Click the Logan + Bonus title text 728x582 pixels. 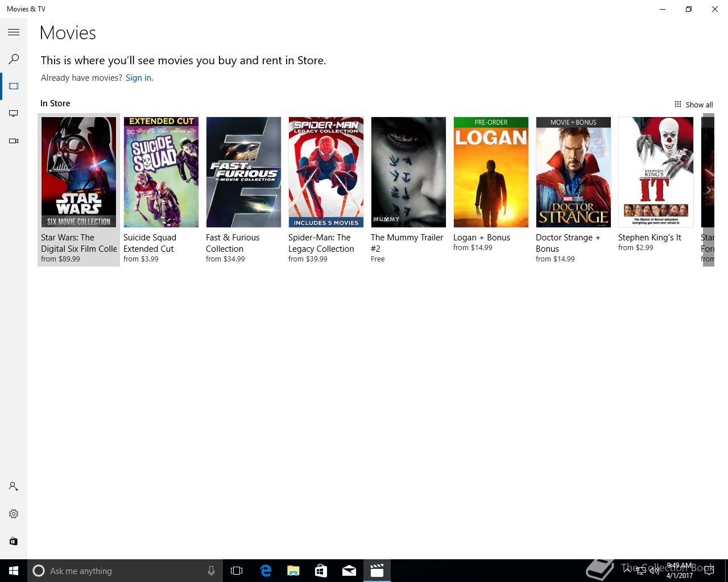point(482,238)
